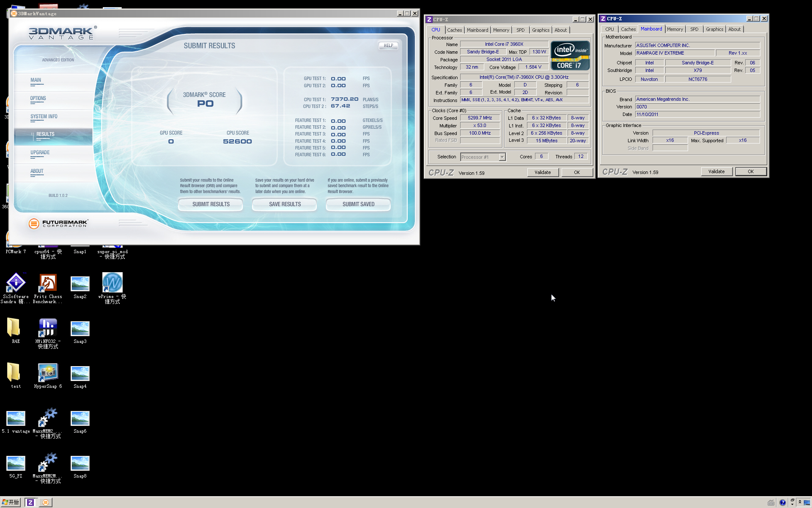Expand hidden tray icons chevron
The image size is (812, 508).
[x=800, y=502]
